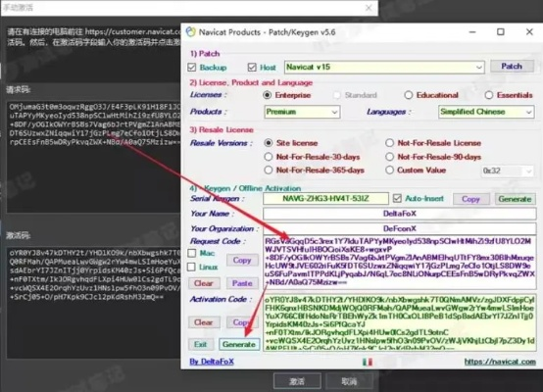Select the Enterprise license radio button

267,95
